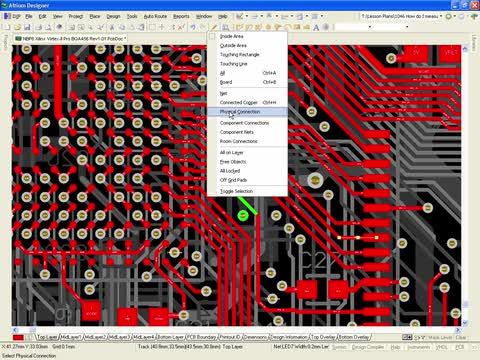Click the Copy icon in toolbar
This screenshot has height=360, width=480.
point(122,27)
